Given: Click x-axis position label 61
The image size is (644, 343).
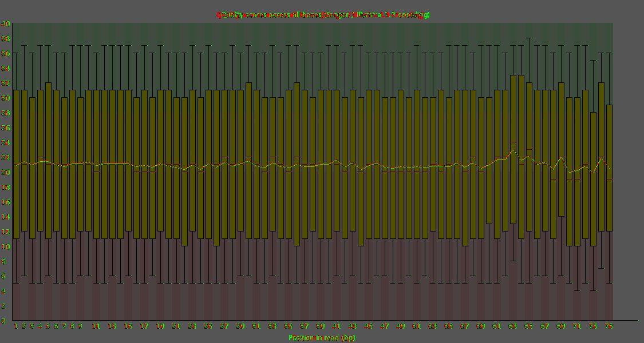Looking at the screenshot, I should [x=497, y=326].
